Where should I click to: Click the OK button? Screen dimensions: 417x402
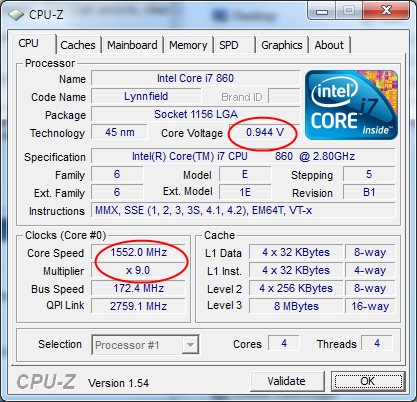368,381
